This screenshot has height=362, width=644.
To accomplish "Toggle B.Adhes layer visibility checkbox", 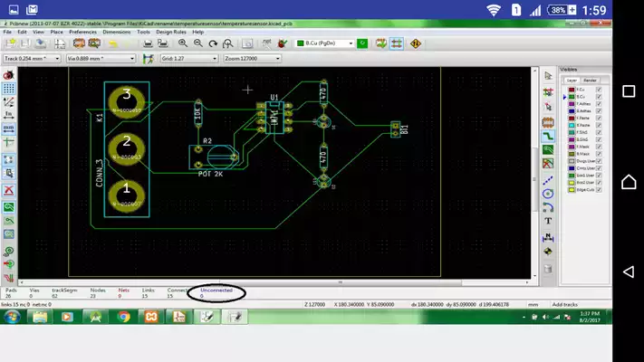I will 599,110.
